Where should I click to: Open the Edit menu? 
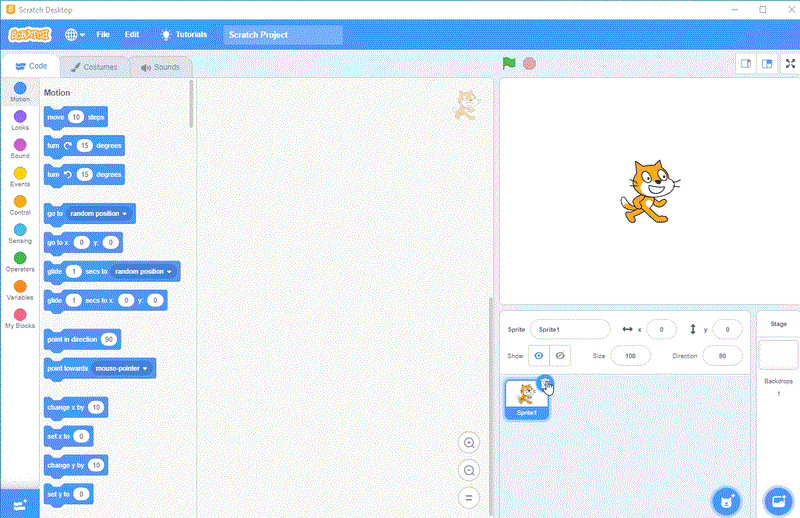point(132,35)
